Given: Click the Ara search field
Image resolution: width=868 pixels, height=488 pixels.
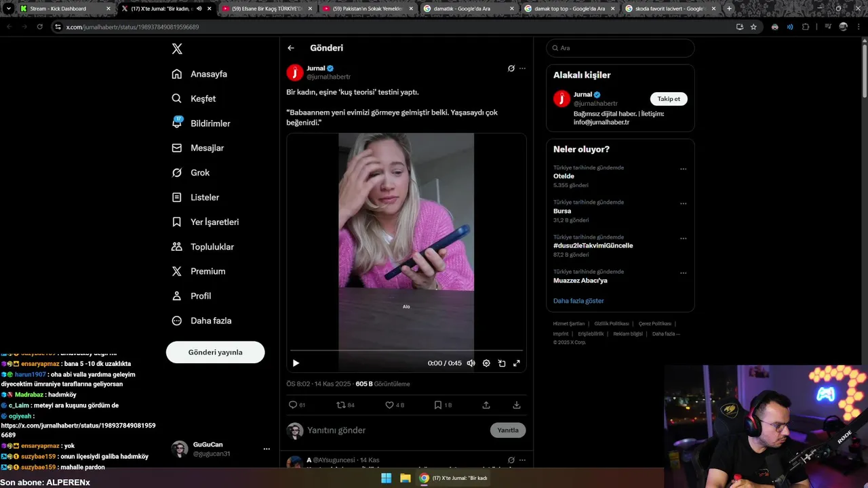Looking at the screenshot, I should pyautogui.click(x=620, y=48).
